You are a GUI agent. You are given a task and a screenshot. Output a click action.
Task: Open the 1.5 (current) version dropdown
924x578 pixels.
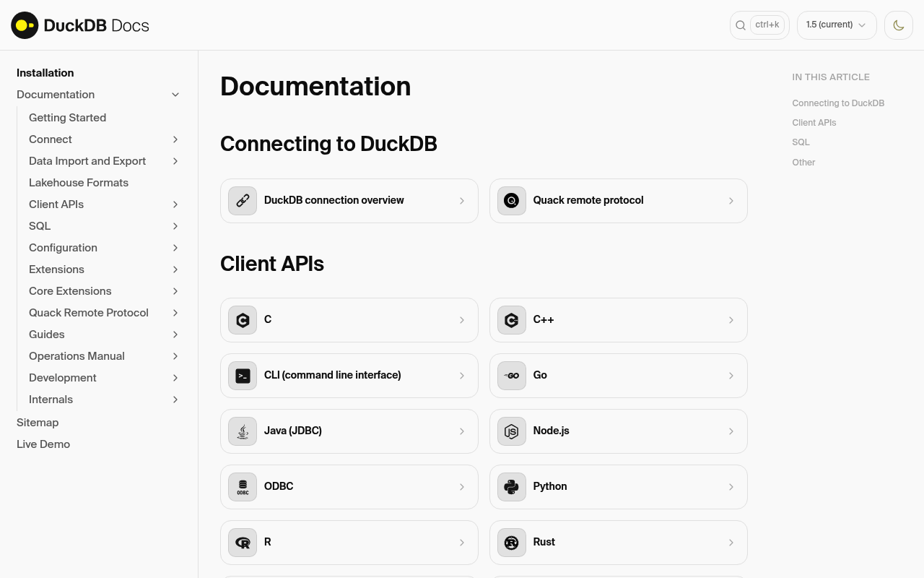[837, 25]
